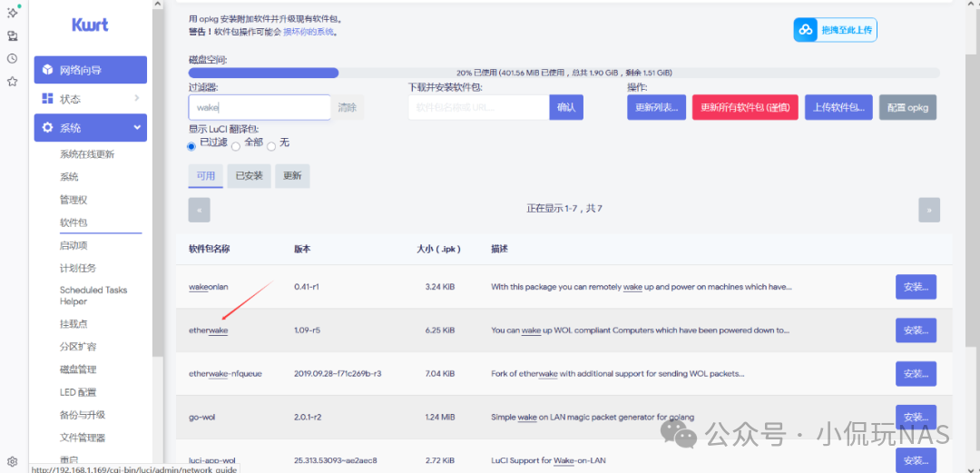Image resolution: width=980 pixels, height=473 pixels.
Task: Click the cube icon beside 网络向导
Action: [47, 69]
